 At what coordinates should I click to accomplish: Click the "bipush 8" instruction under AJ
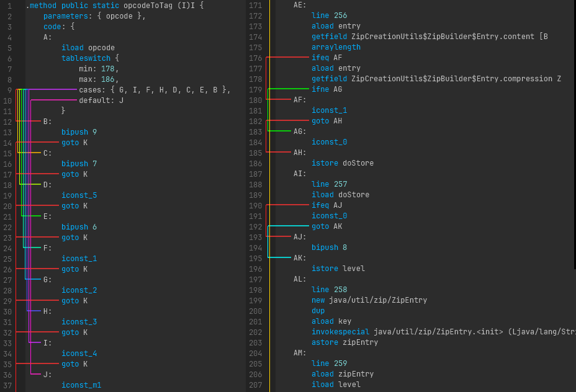[x=329, y=247]
